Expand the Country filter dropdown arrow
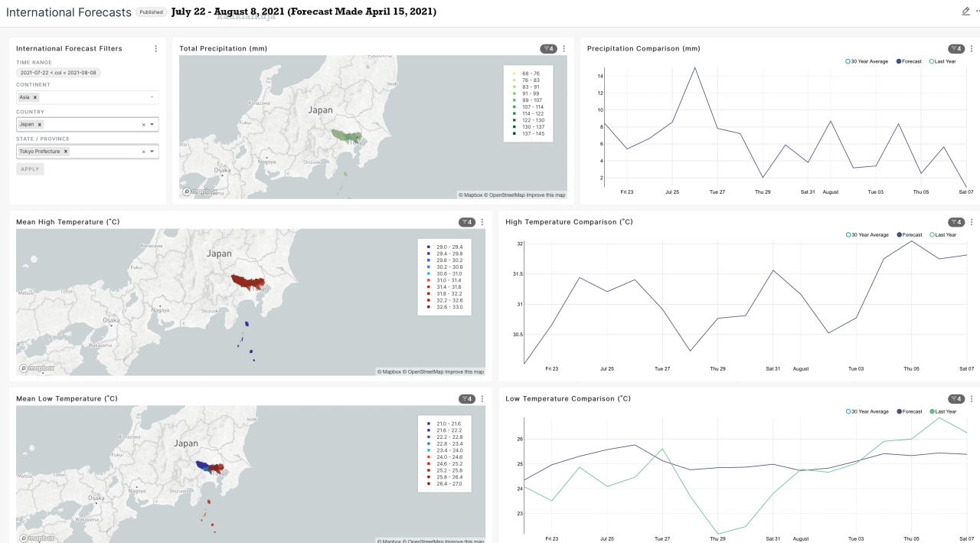Image resolution: width=980 pixels, height=543 pixels. pos(152,124)
